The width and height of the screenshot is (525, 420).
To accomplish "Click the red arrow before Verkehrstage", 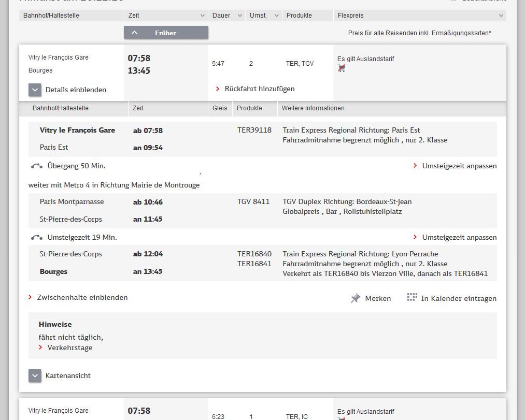I will click(40, 347).
